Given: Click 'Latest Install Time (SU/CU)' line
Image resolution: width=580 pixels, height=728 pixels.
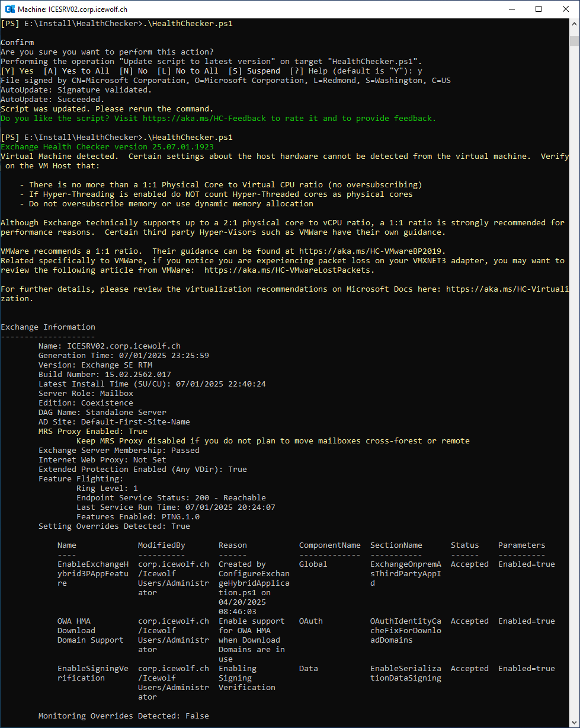Looking at the screenshot, I should pos(152,384).
